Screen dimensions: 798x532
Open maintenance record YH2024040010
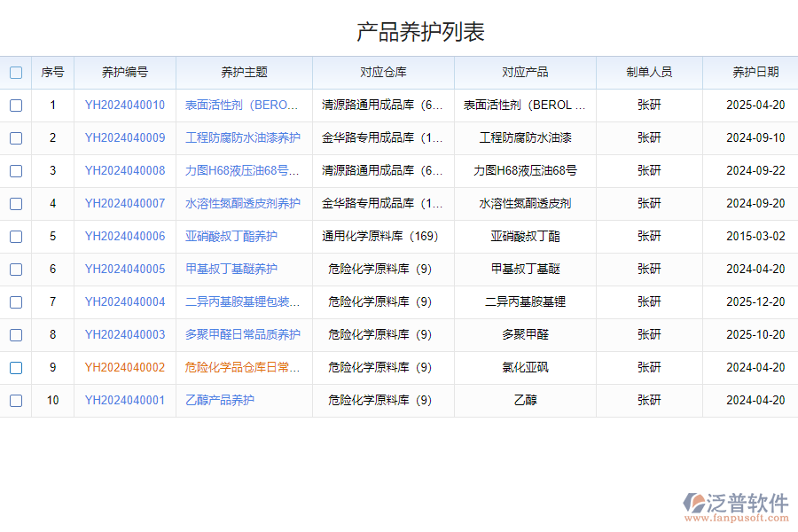click(x=124, y=105)
